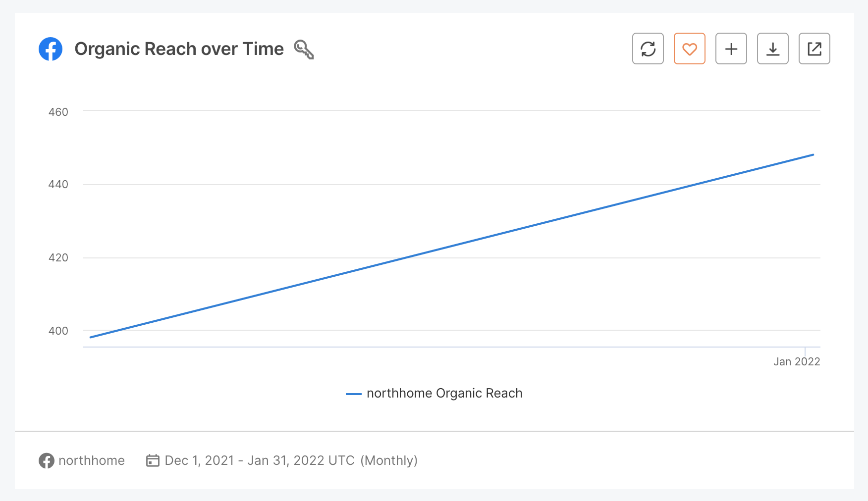Open the metric key icon next to title
Image resolution: width=868 pixels, height=501 pixels.
pyautogui.click(x=304, y=50)
